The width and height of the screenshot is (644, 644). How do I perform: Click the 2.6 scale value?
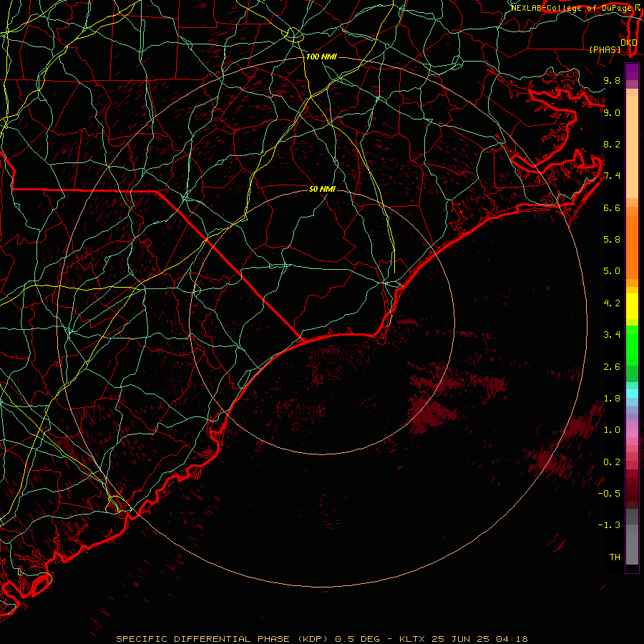(612, 367)
